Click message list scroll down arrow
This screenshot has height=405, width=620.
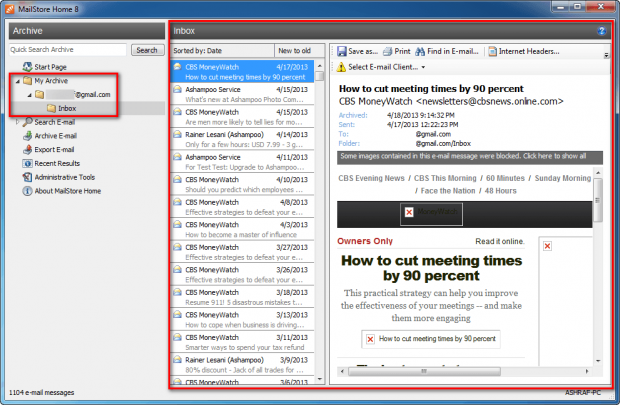click(x=320, y=379)
